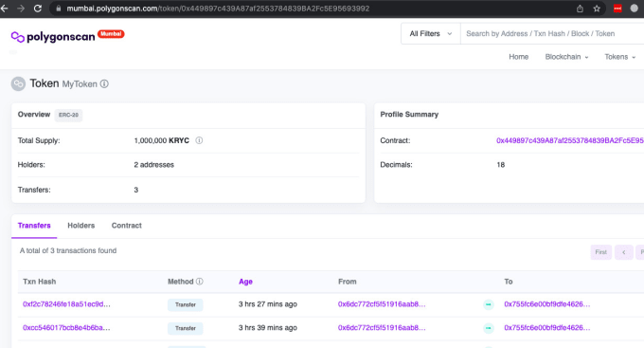Click the Txn Hash column header

(40, 282)
